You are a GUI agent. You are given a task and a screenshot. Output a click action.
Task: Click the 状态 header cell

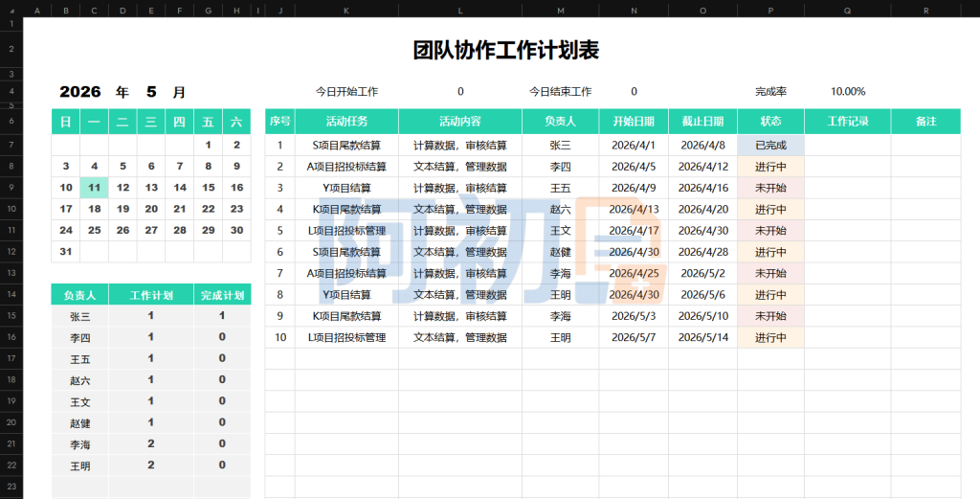pyautogui.click(x=770, y=122)
